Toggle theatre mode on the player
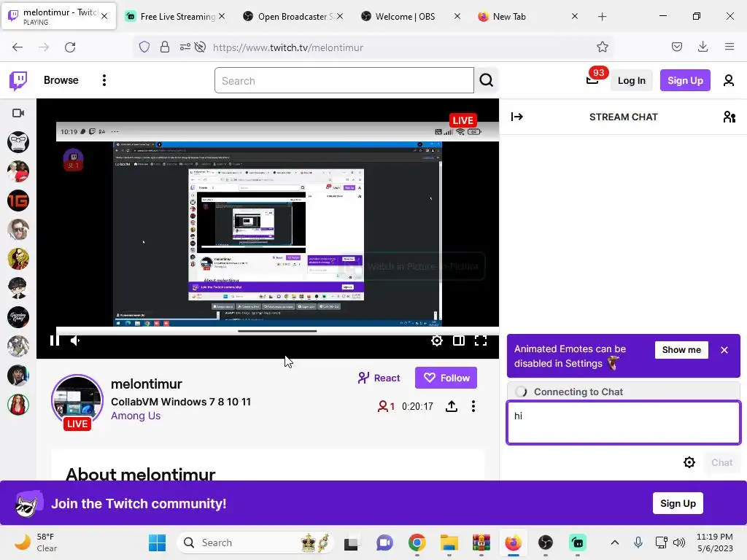 point(459,341)
